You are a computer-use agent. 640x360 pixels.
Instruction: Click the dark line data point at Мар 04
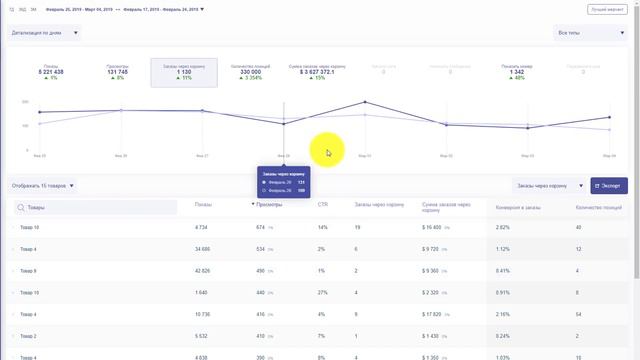(610, 117)
